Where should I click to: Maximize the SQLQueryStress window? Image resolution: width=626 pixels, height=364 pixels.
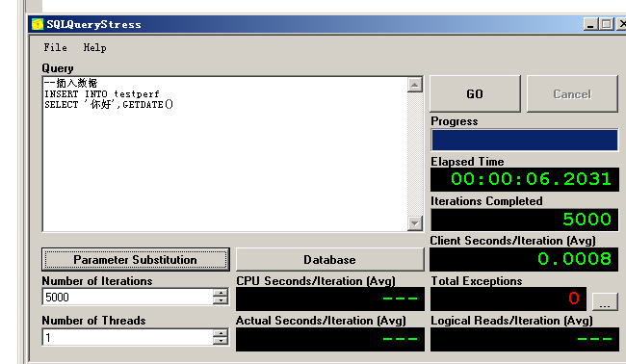pos(606,24)
